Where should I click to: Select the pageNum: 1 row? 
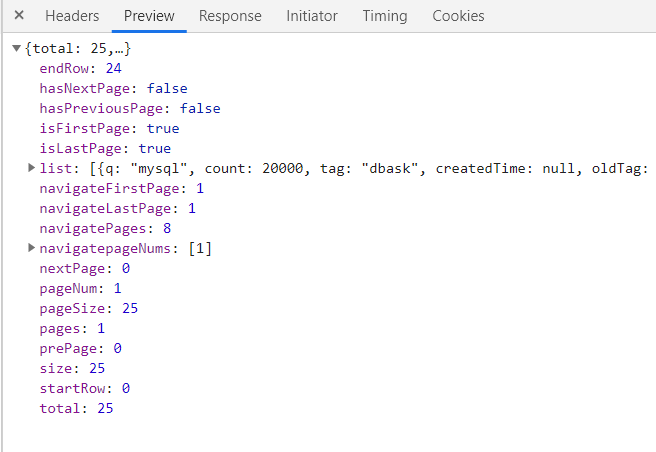[x=80, y=288]
